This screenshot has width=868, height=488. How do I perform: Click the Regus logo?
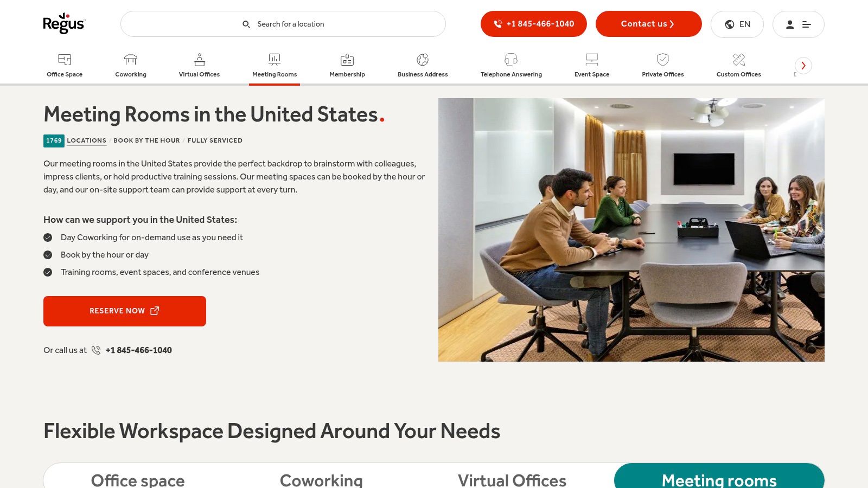click(64, 23)
